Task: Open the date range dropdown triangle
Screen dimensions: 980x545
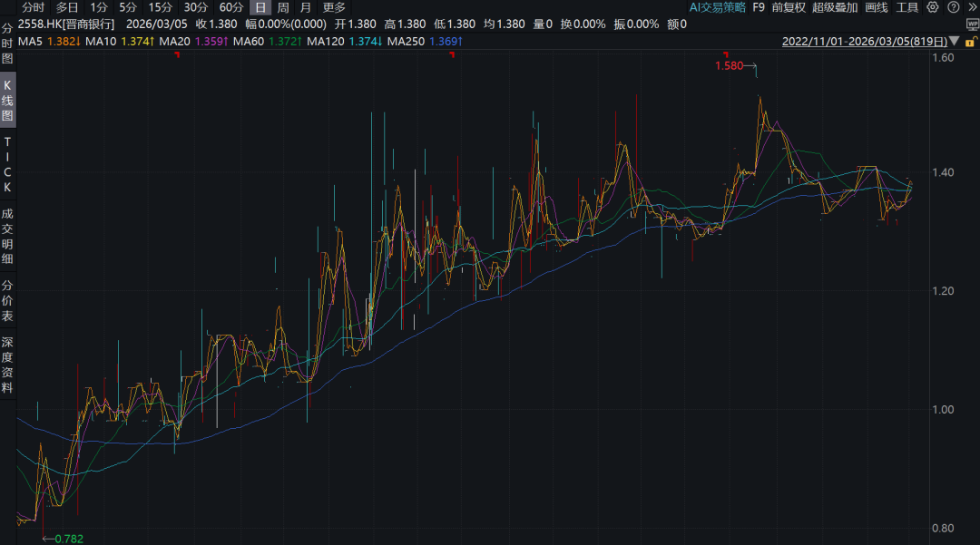Action: point(955,41)
